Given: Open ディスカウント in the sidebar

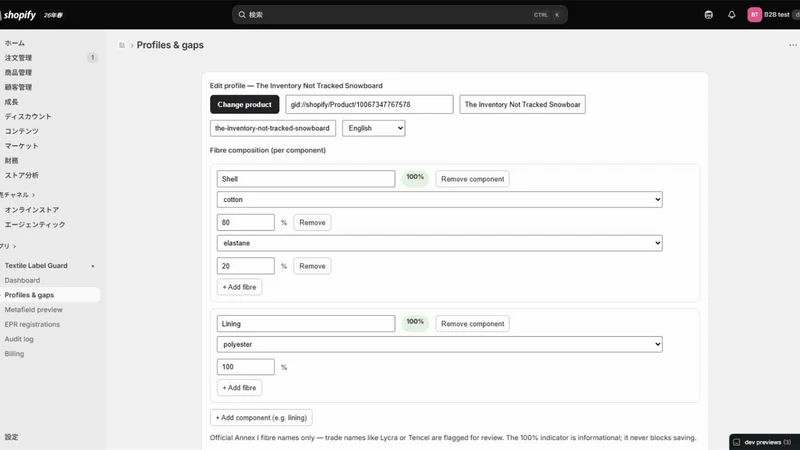Looking at the screenshot, I should tap(28, 116).
